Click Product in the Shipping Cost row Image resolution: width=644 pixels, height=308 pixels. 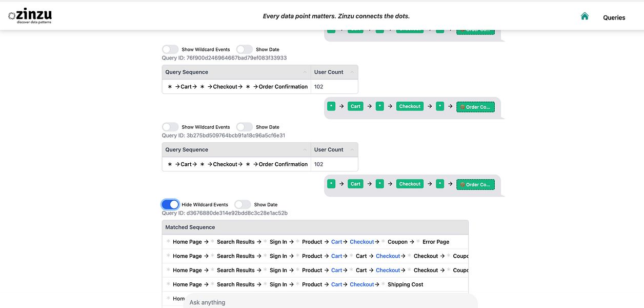coord(312,284)
